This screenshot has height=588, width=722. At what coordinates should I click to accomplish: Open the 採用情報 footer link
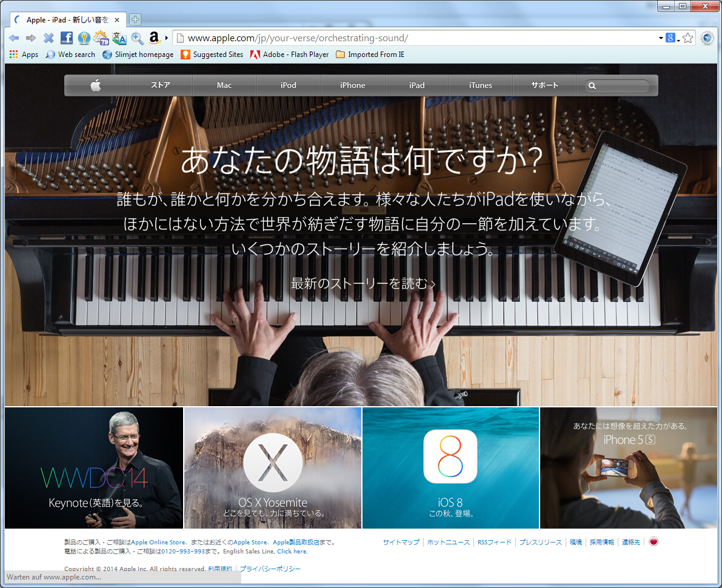point(602,542)
